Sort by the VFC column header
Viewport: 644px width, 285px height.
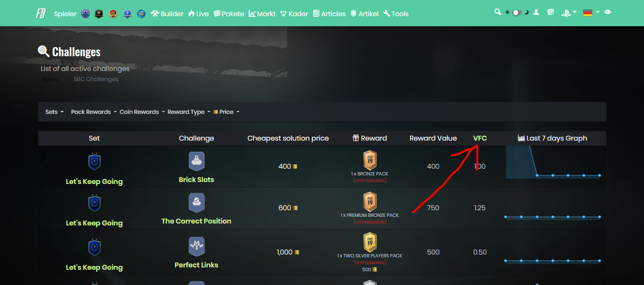click(x=480, y=138)
